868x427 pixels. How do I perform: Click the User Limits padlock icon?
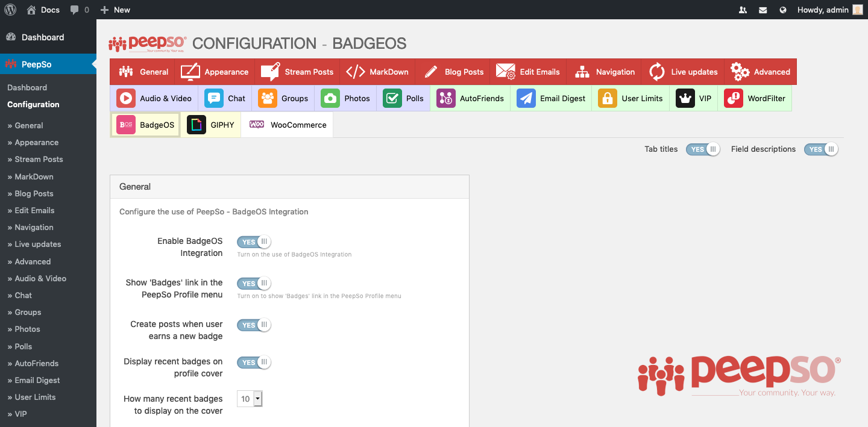(608, 98)
